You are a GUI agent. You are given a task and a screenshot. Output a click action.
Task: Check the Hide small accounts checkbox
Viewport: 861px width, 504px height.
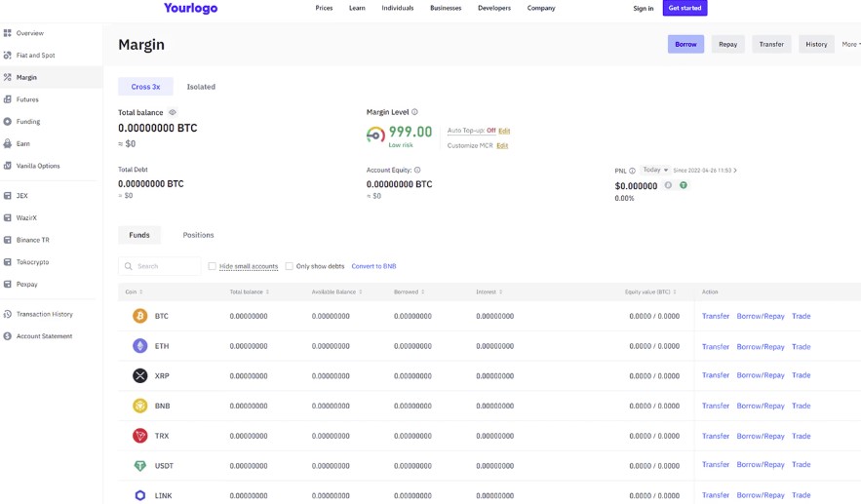(212, 266)
